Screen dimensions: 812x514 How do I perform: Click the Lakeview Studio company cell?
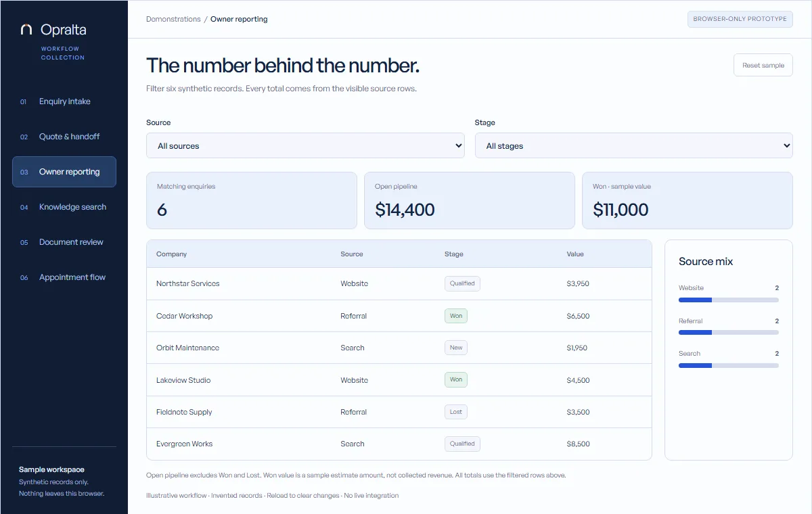click(183, 380)
